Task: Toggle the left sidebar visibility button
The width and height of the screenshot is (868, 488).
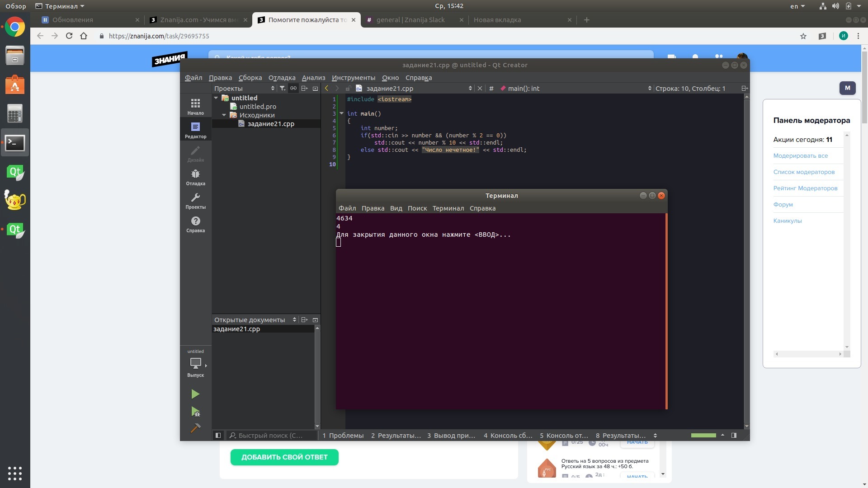Action: pyautogui.click(x=218, y=436)
